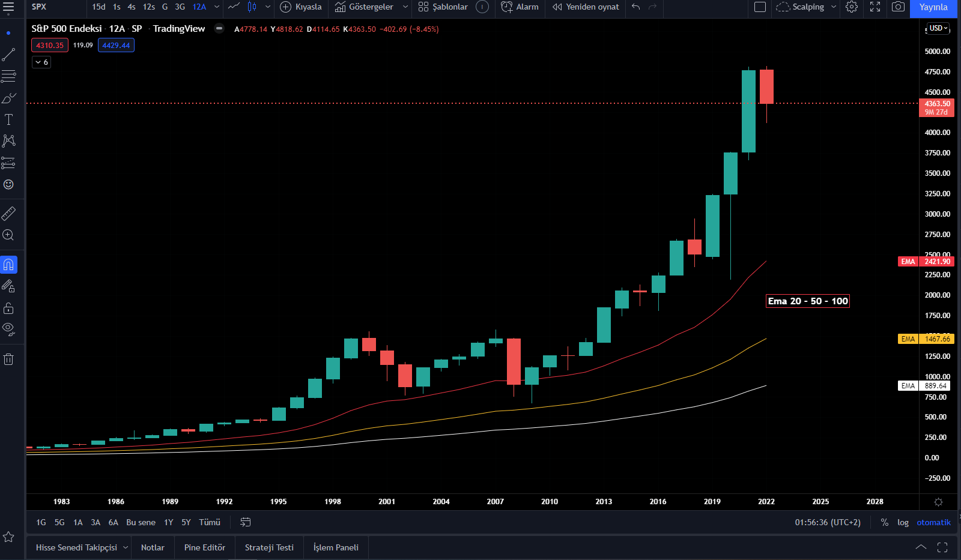Viewport: 961px width, 560px height.
Task: Toggle the symbol legend minus icon
Action: pos(219,28)
